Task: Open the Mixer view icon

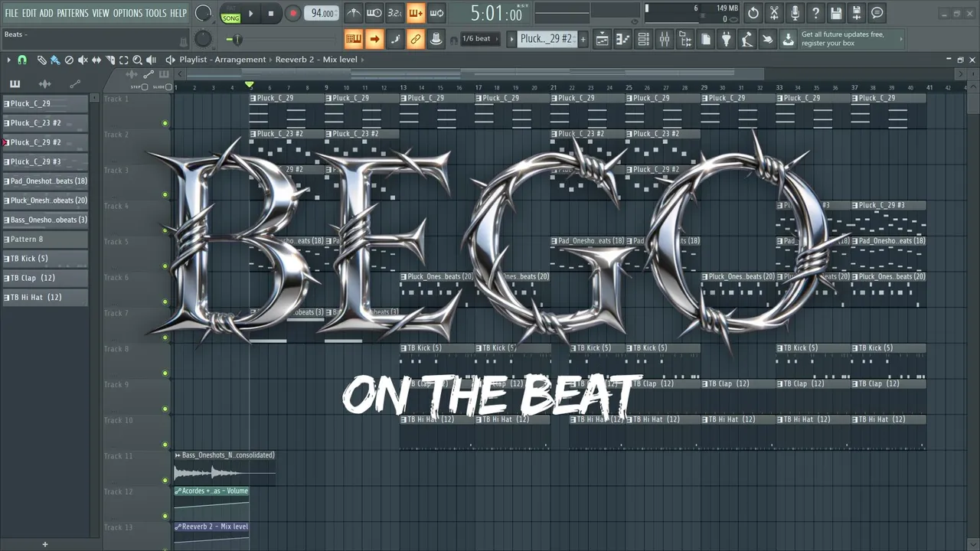Action: pos(665,39)
